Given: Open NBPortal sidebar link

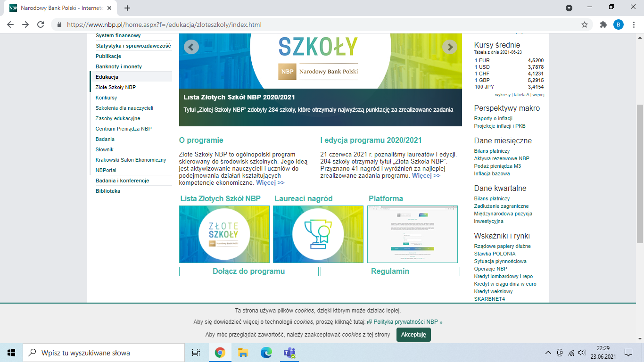Looking at the screenshot, I should pyautogui.click(x=106, y=170).
